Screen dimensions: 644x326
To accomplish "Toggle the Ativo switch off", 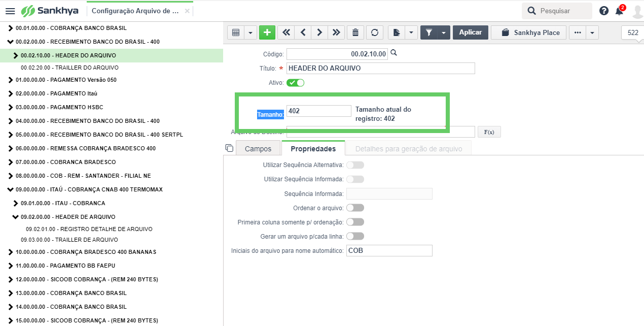I will (x=295, y=82).
